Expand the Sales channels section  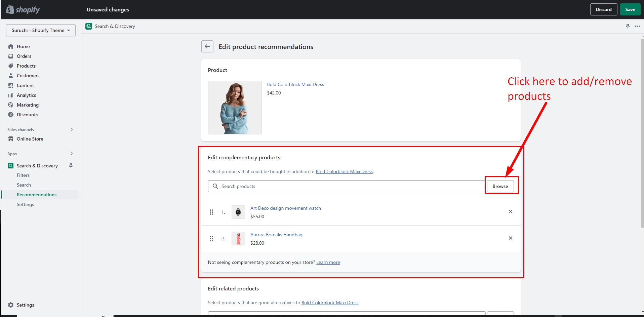point(72,129)
